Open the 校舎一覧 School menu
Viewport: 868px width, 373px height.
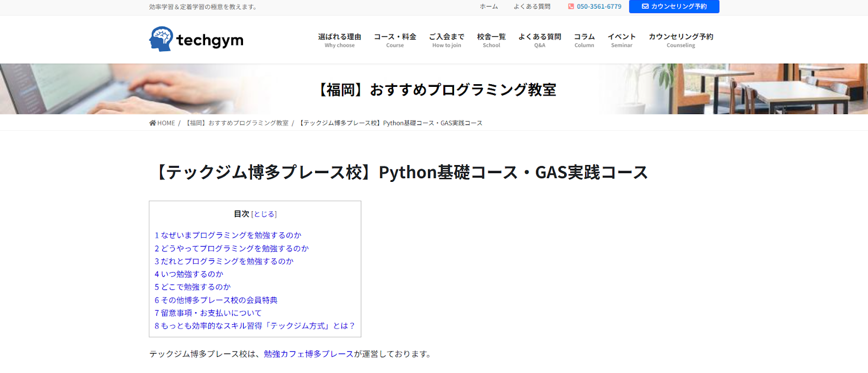point(492,40)
